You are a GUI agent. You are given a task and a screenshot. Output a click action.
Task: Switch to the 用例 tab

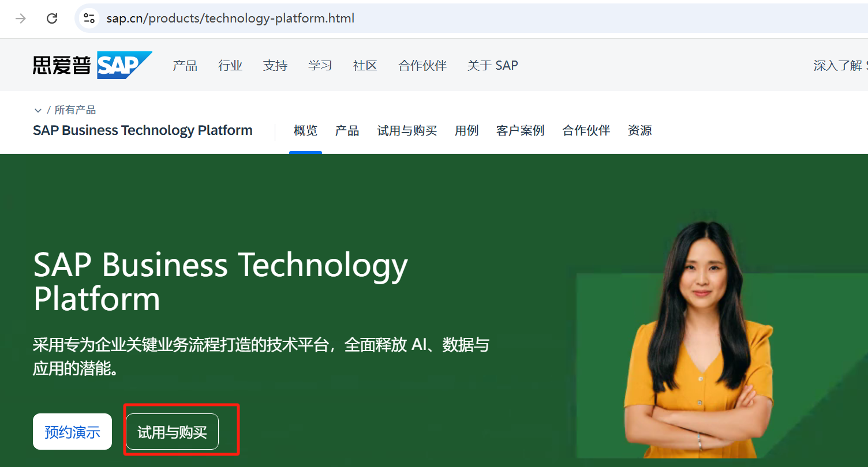(x=467, y=131)
